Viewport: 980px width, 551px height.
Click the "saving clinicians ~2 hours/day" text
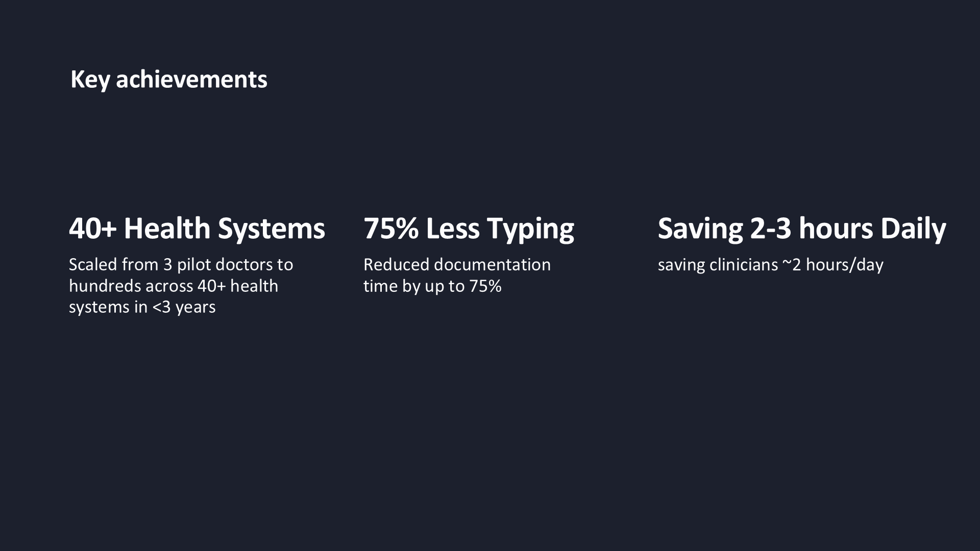771,265
